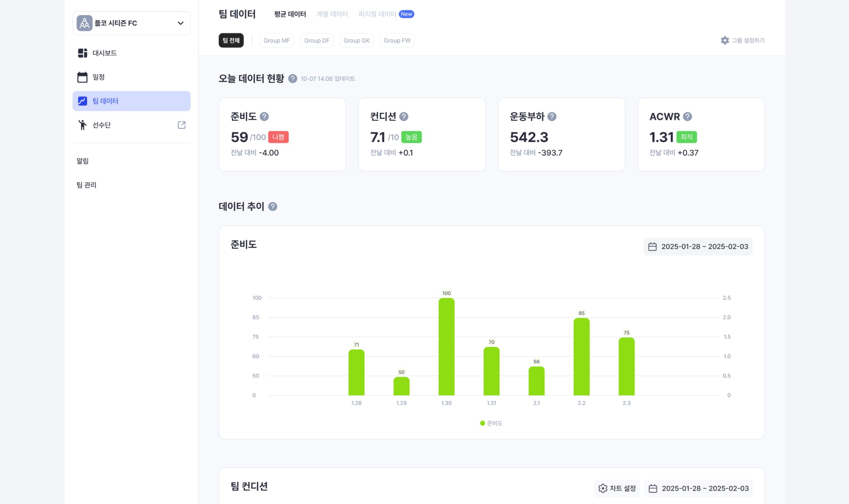Click the 일정 calendar icon in sidebar
849x504 pixels.
coord(82,77)
